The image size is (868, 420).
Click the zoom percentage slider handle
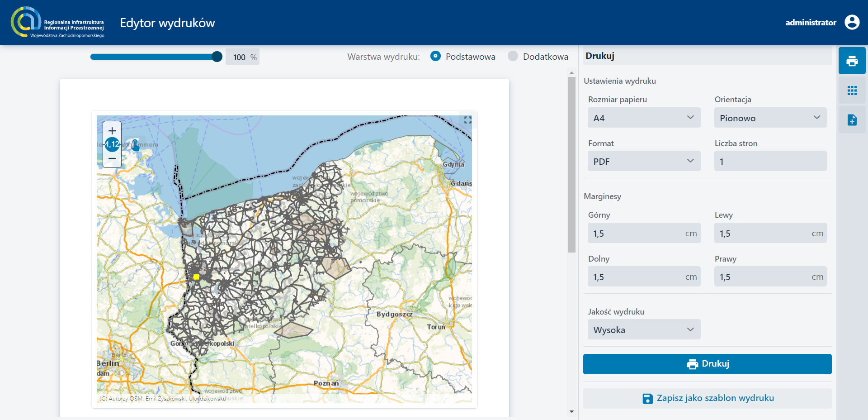217,57
